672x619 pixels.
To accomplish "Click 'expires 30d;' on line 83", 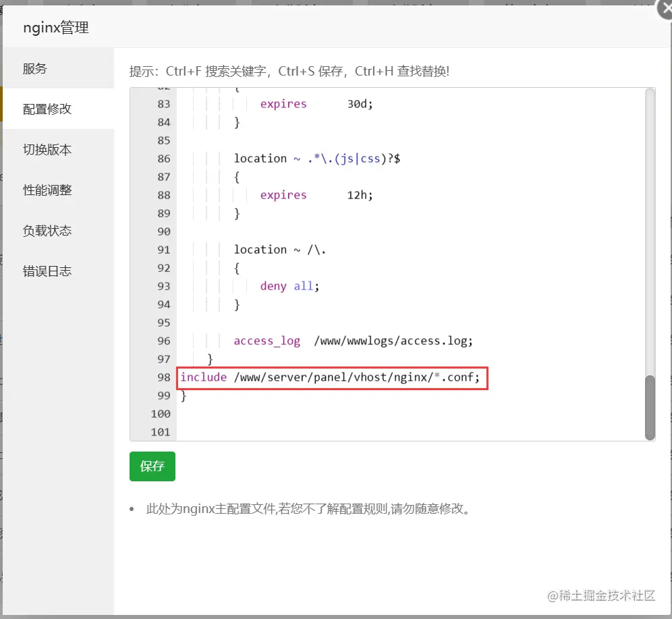I will [x=316, y=104].
